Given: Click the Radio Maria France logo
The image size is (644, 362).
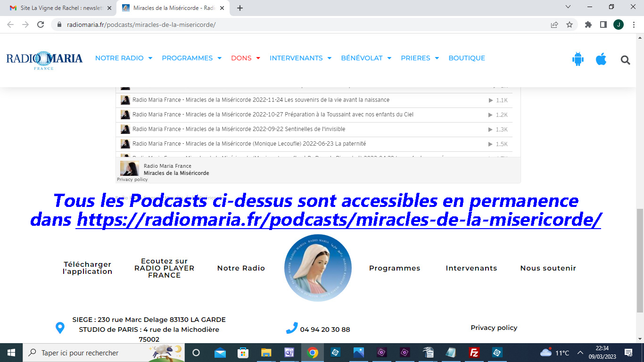Looking at the screenshot, I should [x=44, y=60].
